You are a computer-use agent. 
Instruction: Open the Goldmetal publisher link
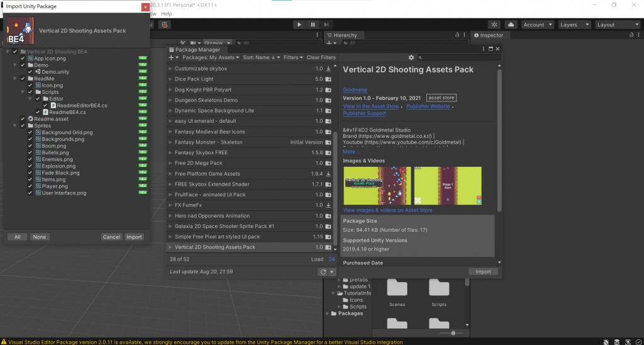355,89
